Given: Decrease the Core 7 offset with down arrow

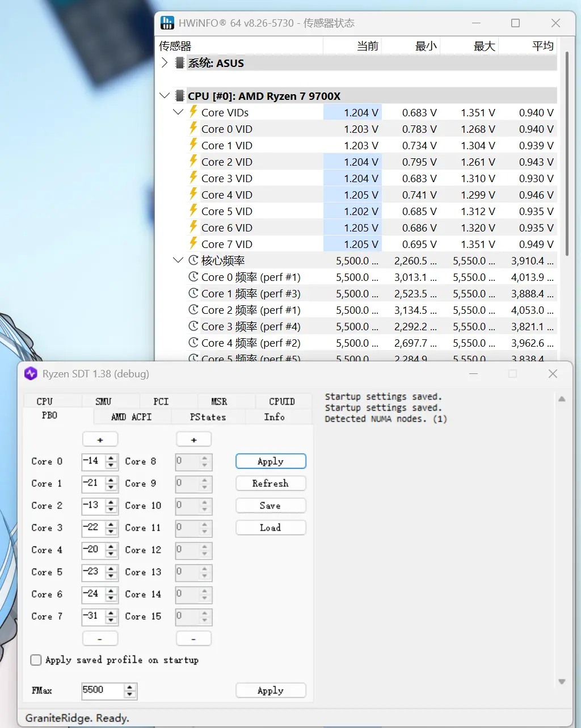Looking at the screenshot, I should (111, 620).
